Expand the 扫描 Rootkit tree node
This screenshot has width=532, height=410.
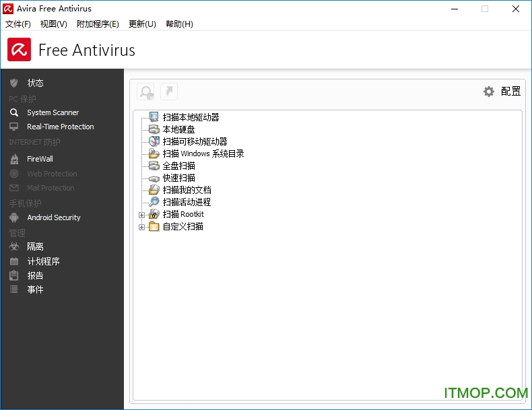click(x=141, y=215)
